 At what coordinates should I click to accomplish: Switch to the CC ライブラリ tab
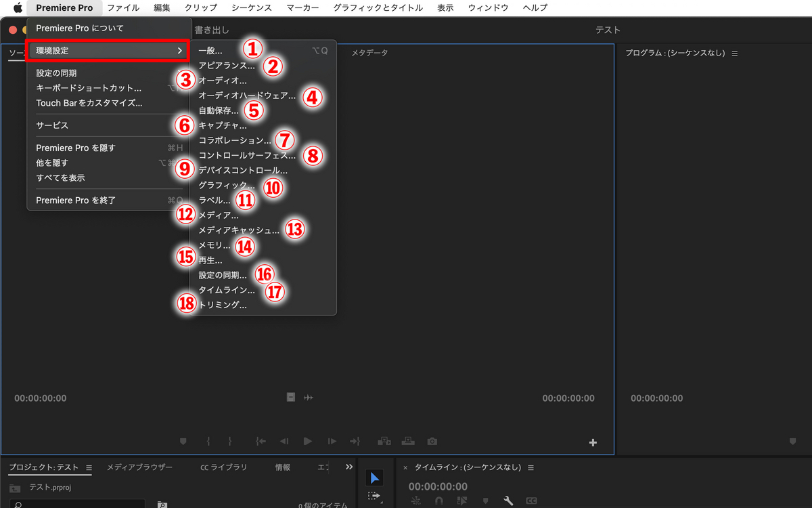(x=224, y=467)
